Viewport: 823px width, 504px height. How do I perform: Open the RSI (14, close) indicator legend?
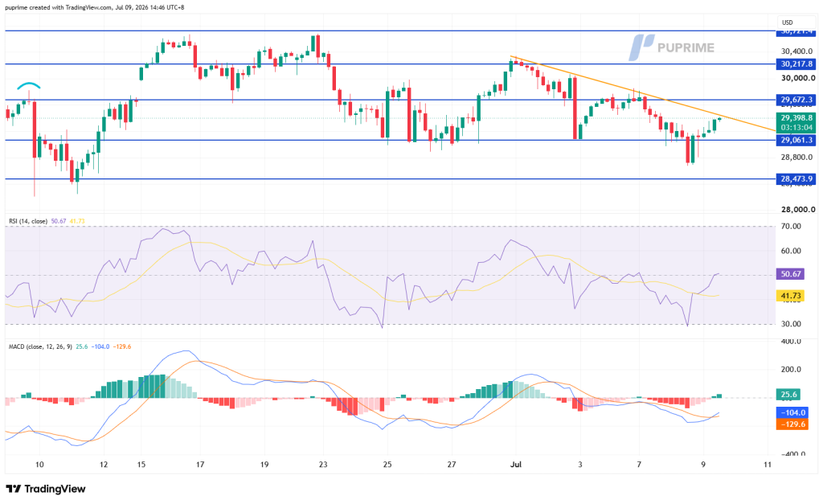pyautogui.click(x=28, y=222)
